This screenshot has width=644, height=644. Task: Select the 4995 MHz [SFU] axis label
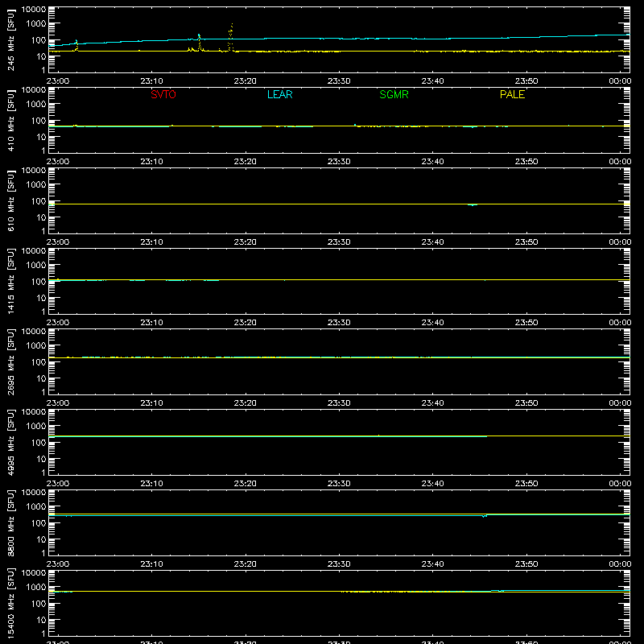(x=10, y=442)
